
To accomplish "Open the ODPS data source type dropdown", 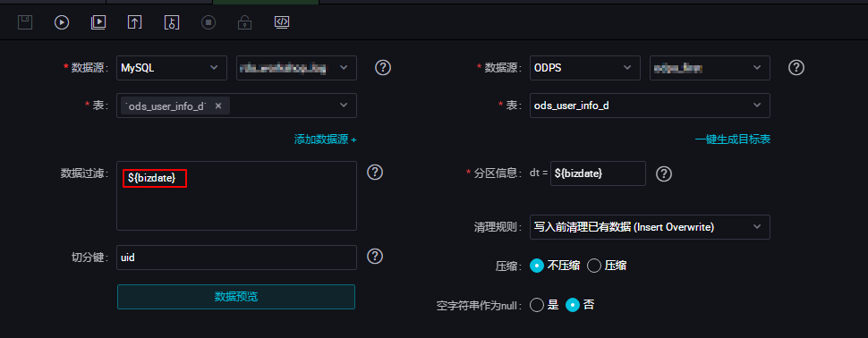I will click(x=585, y=68).
